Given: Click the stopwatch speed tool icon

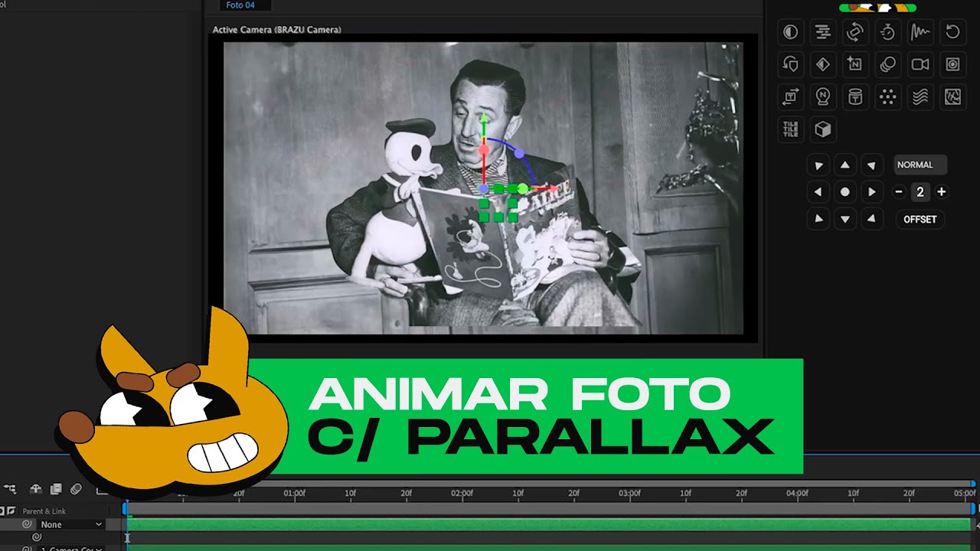Looking at the screenshot, I should [888, 32].
